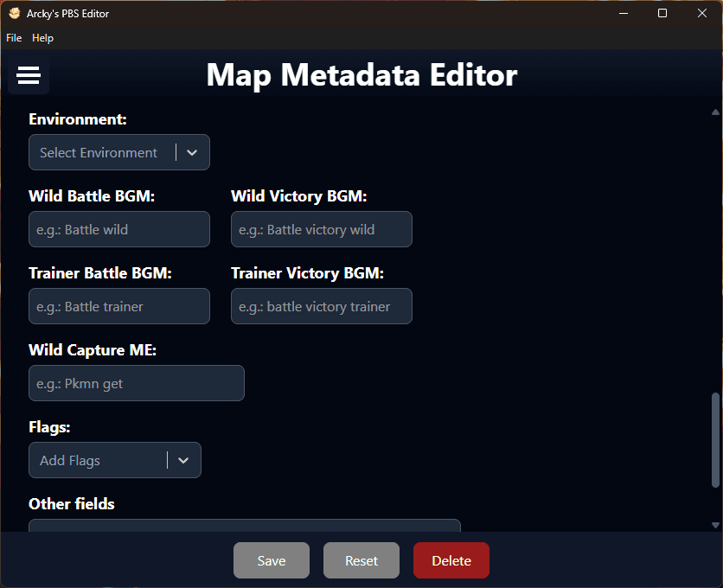Screen dimensions: 723x588
Task: Open the File menu
Action: point(14,38)
